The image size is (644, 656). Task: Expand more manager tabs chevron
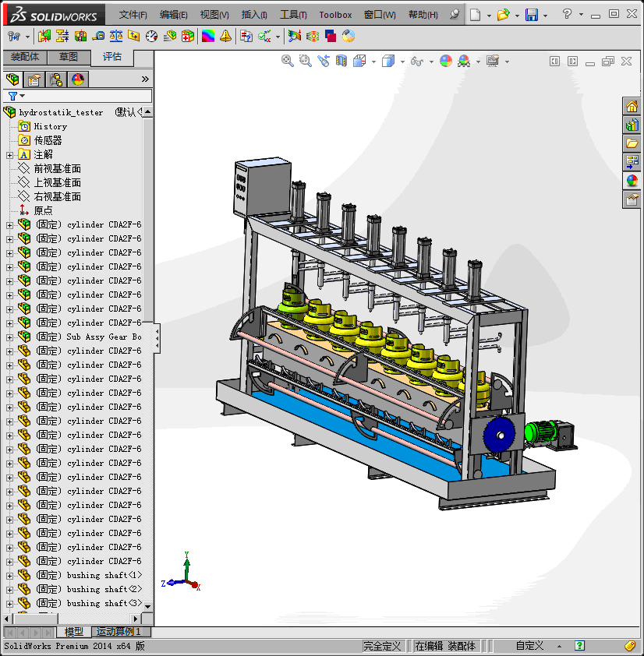[x=145, y=79]
